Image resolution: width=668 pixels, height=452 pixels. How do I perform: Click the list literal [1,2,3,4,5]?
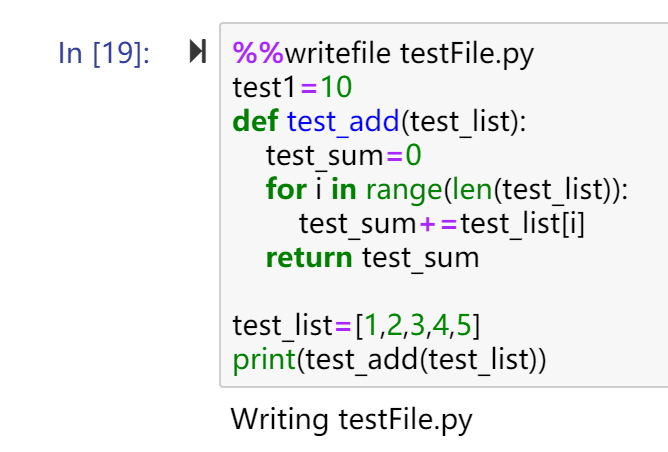tap(418, 325)
